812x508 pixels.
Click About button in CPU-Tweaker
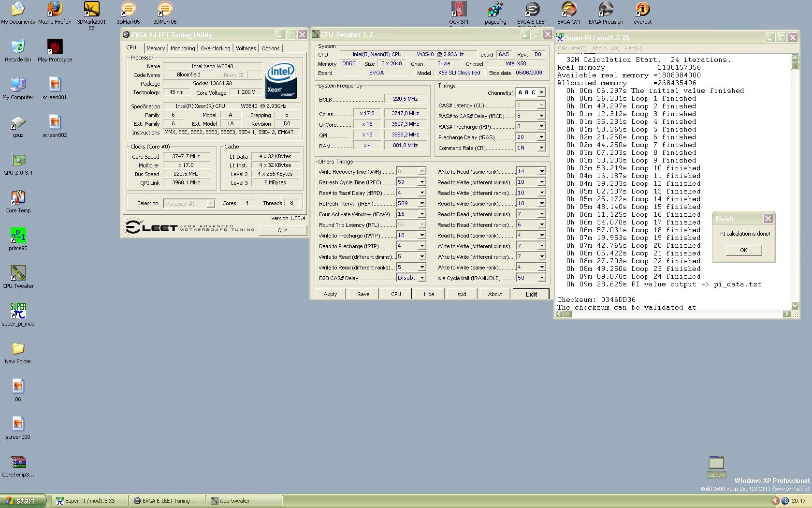click(495, 294)
